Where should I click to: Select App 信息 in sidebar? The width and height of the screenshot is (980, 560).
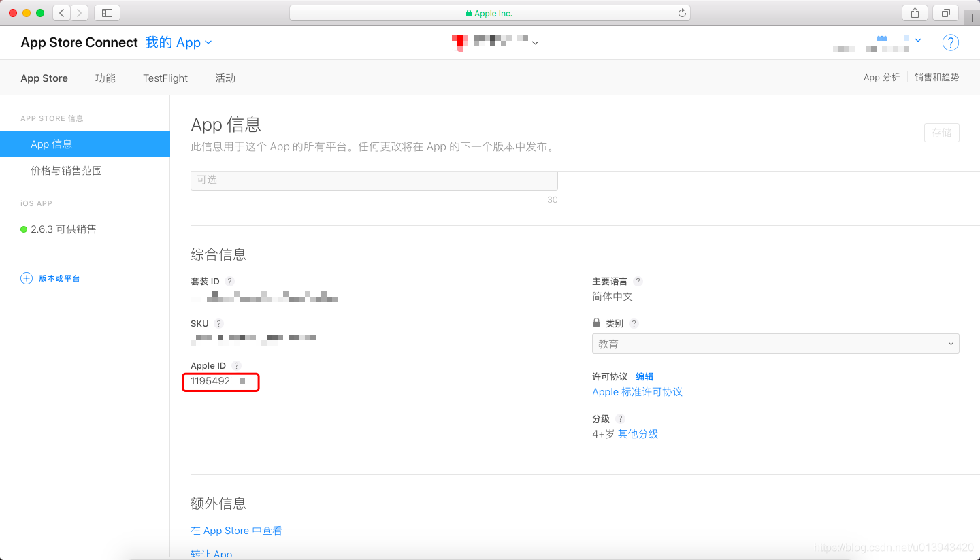pos(85,144)
